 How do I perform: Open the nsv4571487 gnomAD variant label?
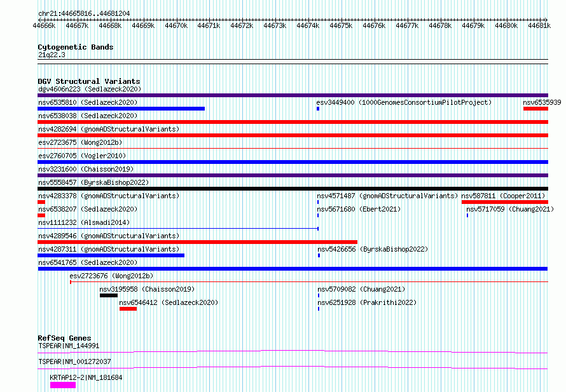(387, 196)
